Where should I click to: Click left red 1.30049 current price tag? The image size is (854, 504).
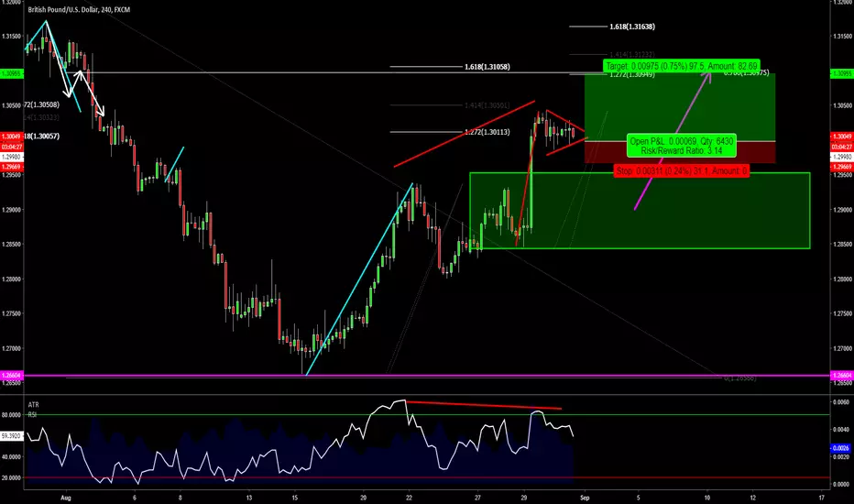[11, 137]
